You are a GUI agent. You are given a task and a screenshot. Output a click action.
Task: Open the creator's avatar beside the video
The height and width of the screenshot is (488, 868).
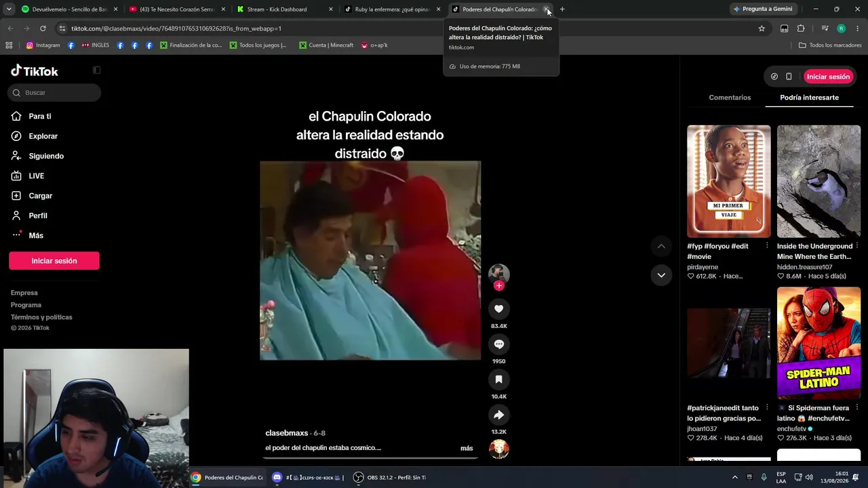(x=499, y=273)
